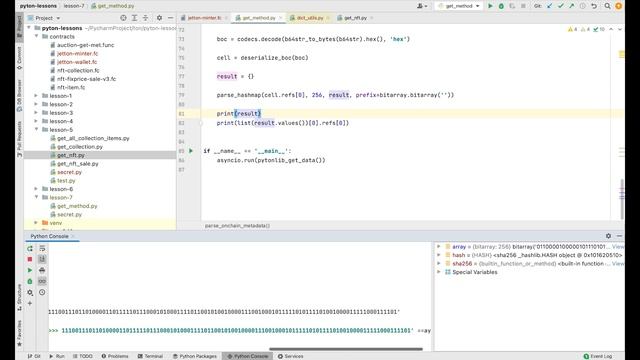Open Git tool window at bottom
The width and height of the screenshot is (640, 360).
[x=34, y=356]
